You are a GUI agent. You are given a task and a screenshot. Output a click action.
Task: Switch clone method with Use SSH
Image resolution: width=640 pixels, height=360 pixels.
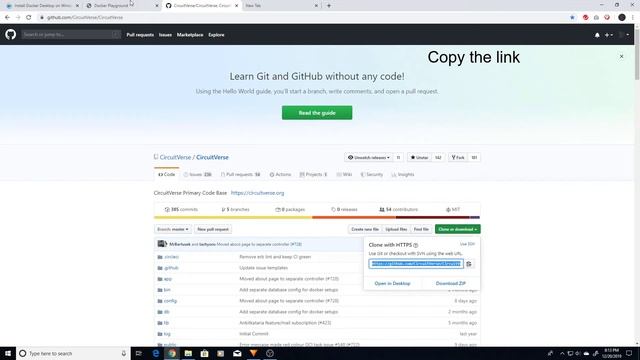click(x=467, y=244)
